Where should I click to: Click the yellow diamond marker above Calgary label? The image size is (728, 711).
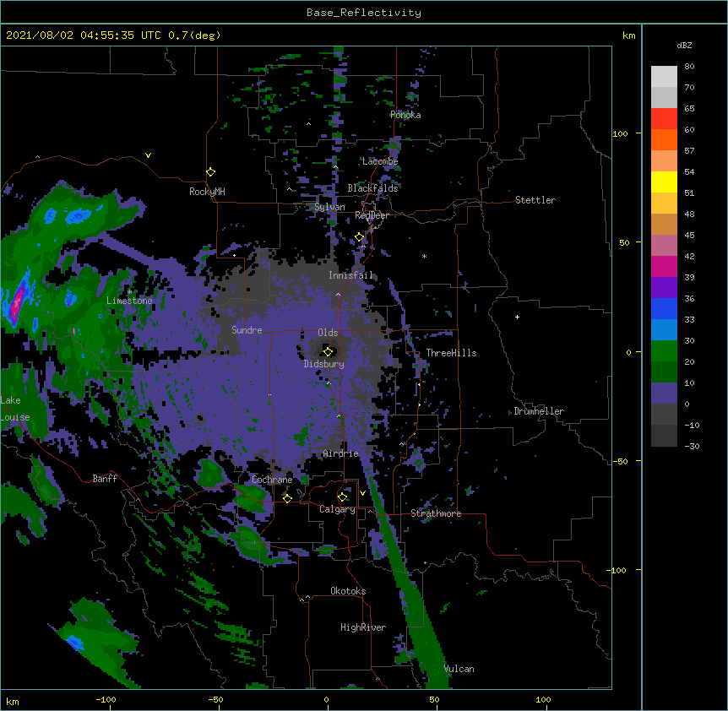tap(342, 497)
